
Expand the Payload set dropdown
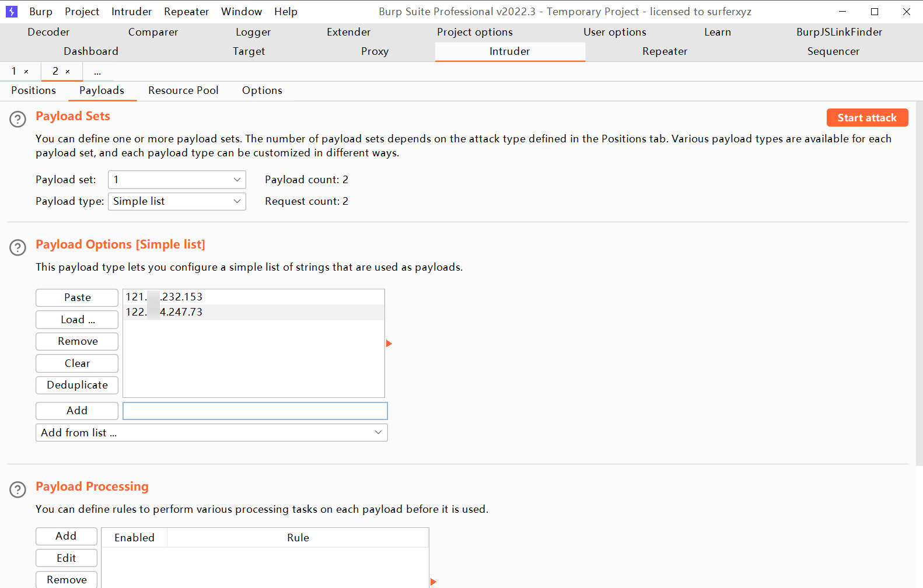coord(177,180)
